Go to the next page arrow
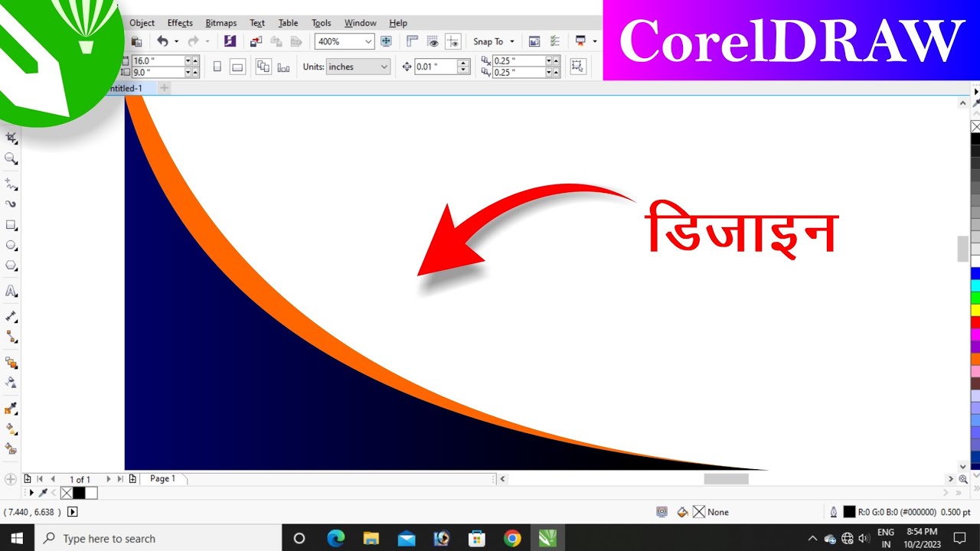 pos(108,479)
